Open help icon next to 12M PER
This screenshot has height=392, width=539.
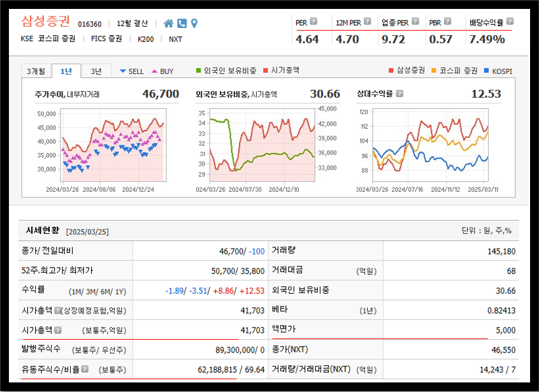point(368,21)
